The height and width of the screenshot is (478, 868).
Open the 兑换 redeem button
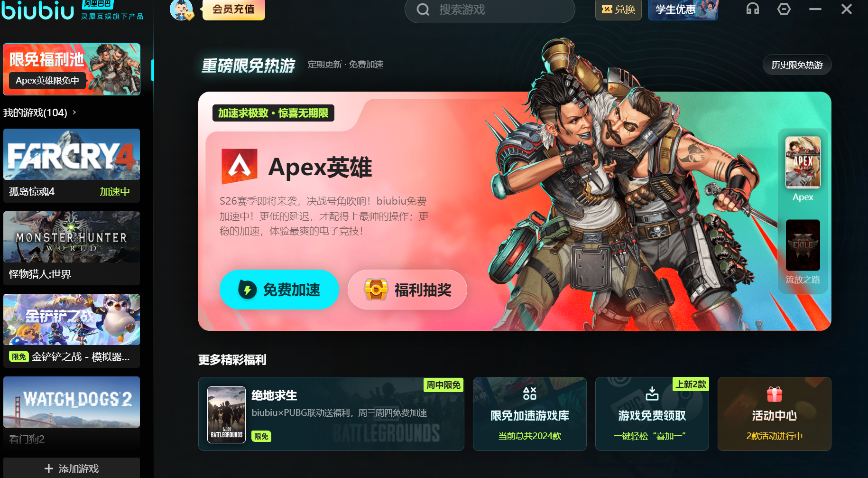click(x=619, y=10)
